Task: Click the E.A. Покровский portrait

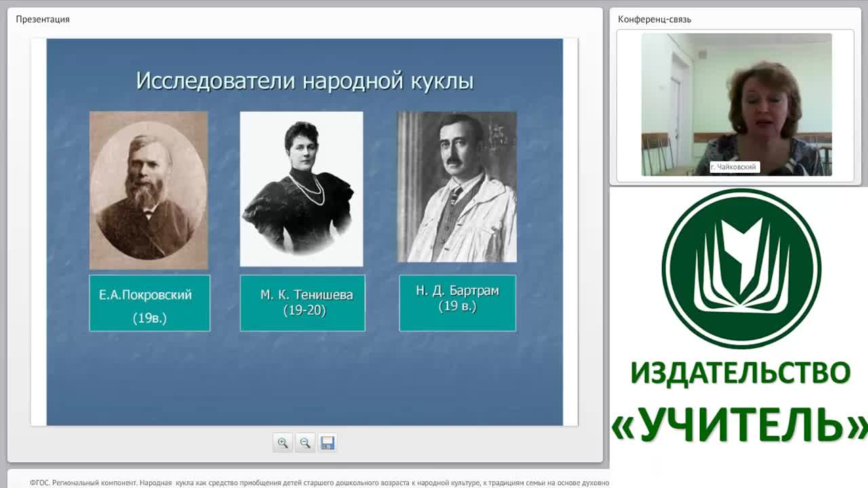Action: [x=149, y=190]
